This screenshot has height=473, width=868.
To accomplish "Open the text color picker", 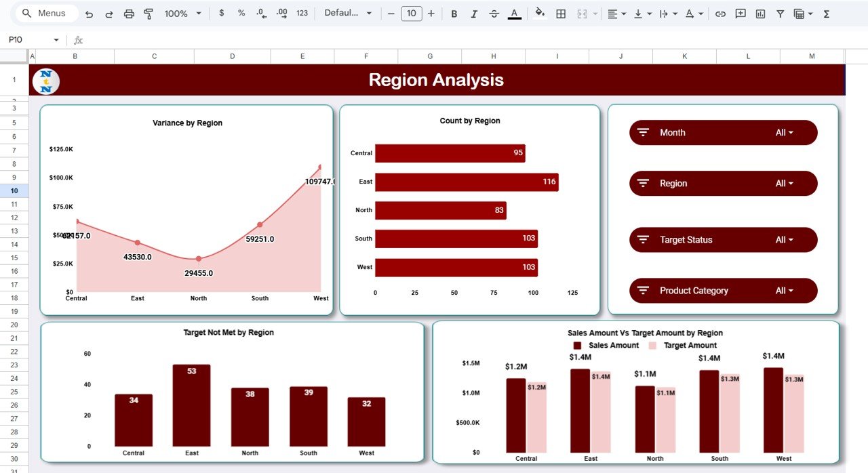I will click(x=514, y=13).
